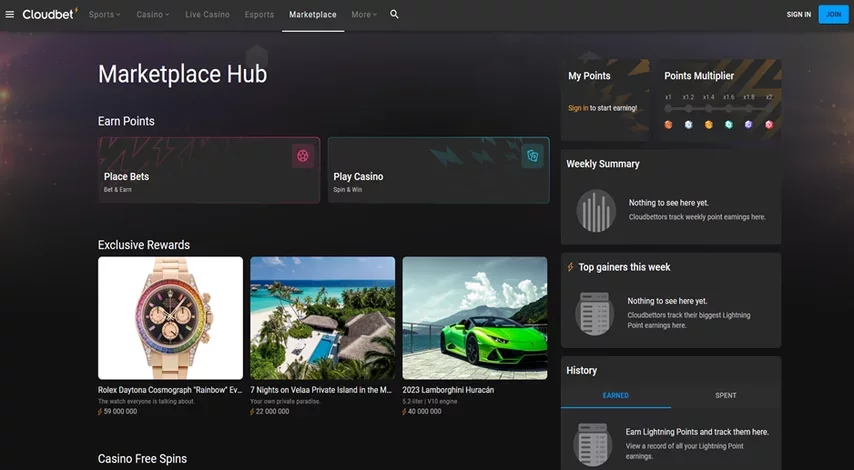The width and height of the screenshot is (854, 470).
Task: Click the 2023 Lamborghini Huracán title
Action: coord(448,390)
